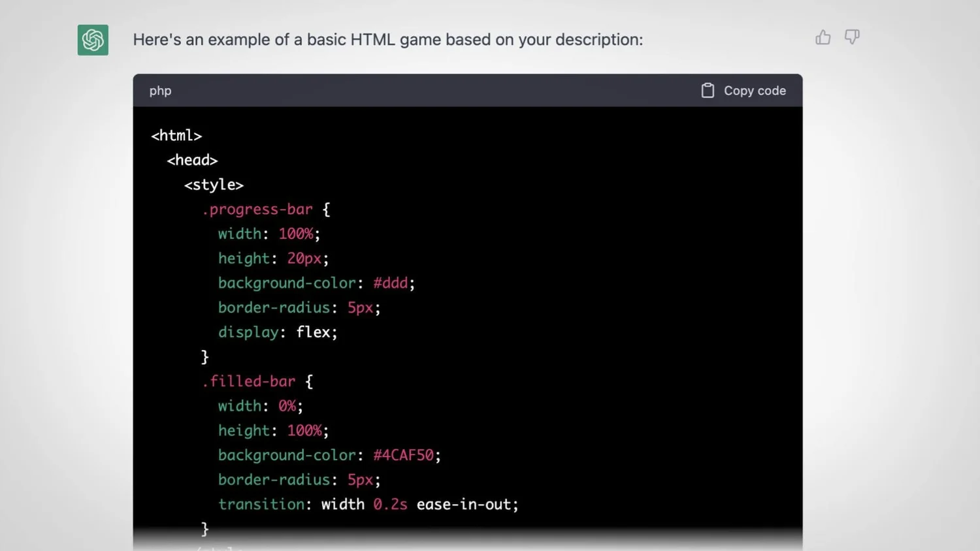Click the style tag in the code
980x551 pixels.
coord(214,184)
